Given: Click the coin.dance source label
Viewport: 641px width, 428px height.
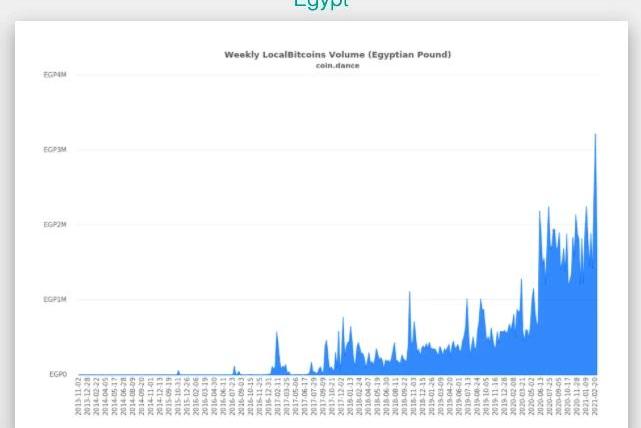Looking at the screenshot, I should [x=337, y=65].
